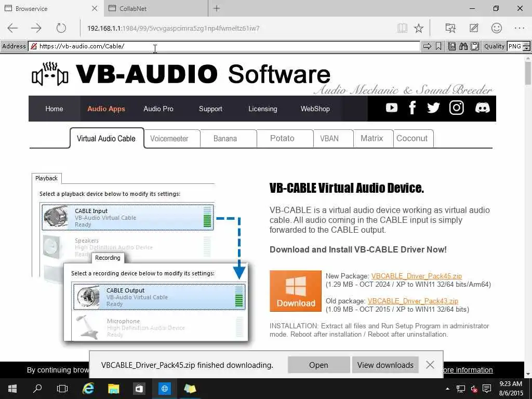
Task: Open Windows Start menu
Action: pos(12,389)
